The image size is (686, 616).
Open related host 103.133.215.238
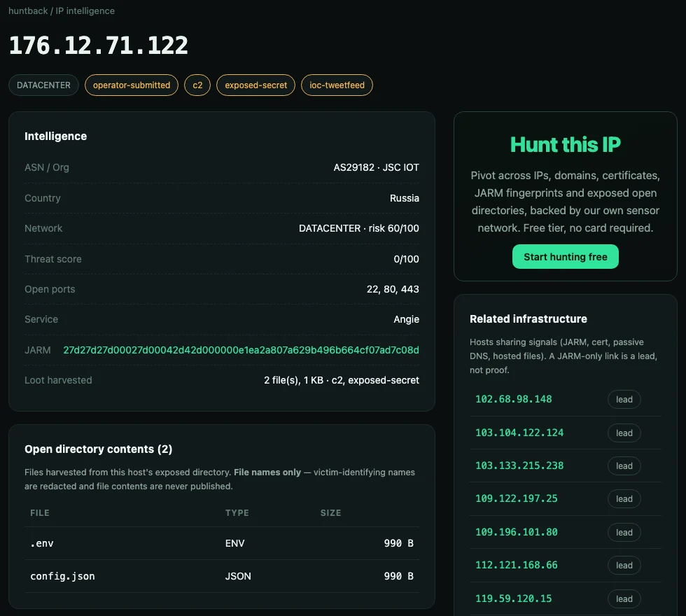pyautogui.click(x=519, y=465)
